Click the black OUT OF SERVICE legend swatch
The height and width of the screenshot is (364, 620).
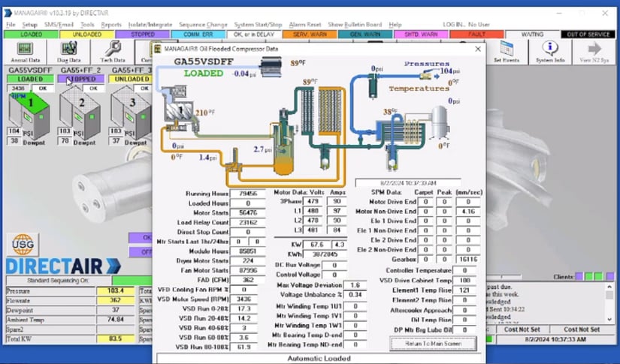click(588, 35)
